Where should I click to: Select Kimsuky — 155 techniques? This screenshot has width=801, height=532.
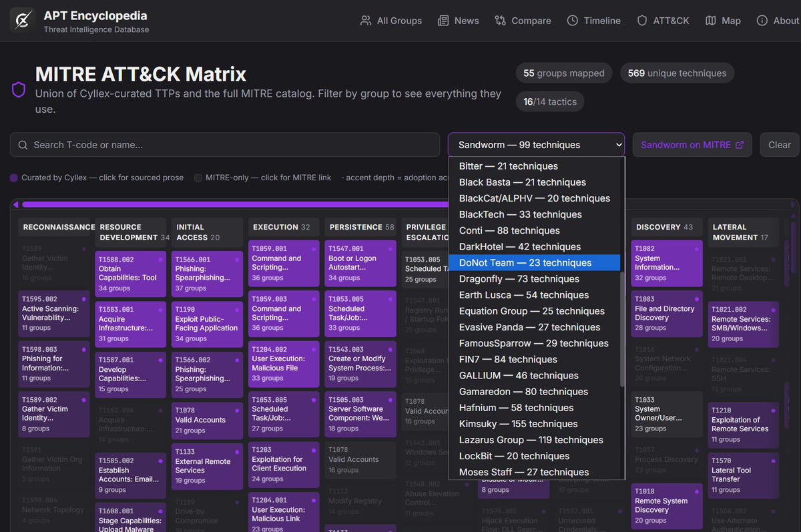[535, 424]
